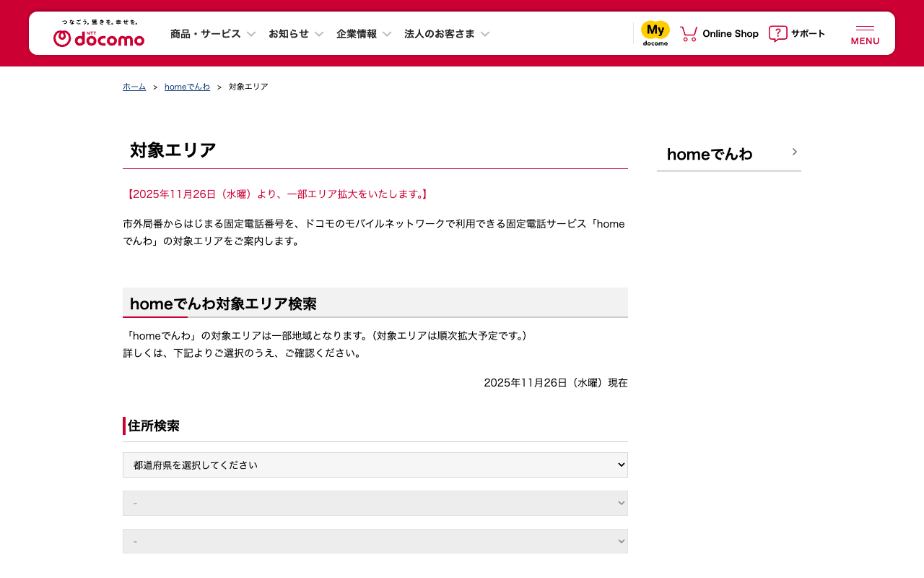
Task: Click the chevron beside homeでんわ sidebar heading
Action: 794,152
